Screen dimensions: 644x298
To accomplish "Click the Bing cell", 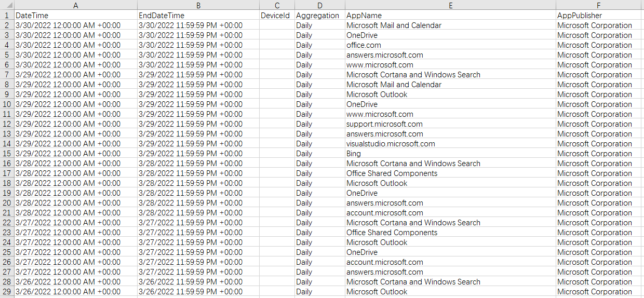I will click(450, 154).
